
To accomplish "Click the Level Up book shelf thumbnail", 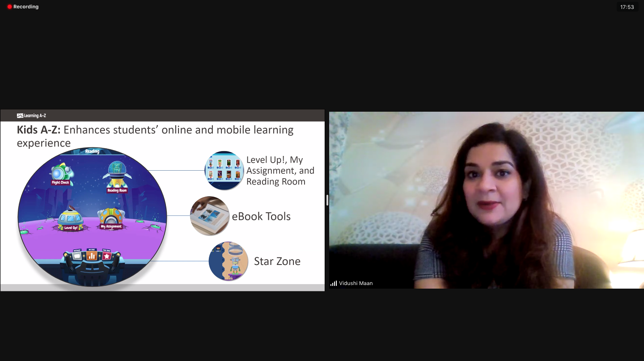I will [x=224, y=170].
